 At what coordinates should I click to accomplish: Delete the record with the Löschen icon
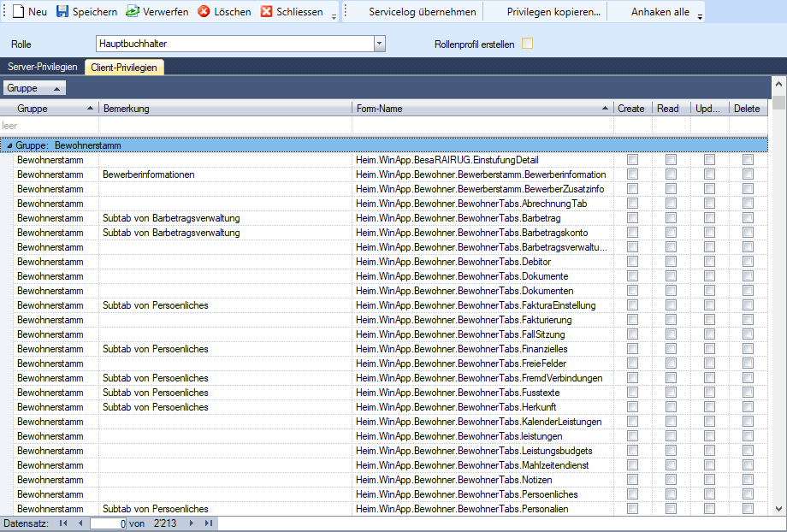click(x=204, y=12)
